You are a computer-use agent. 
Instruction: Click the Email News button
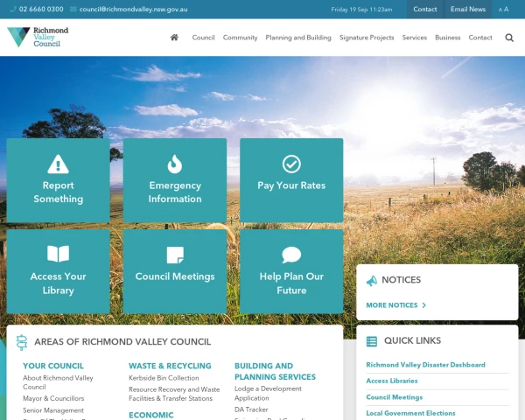(x=467, y=10)
